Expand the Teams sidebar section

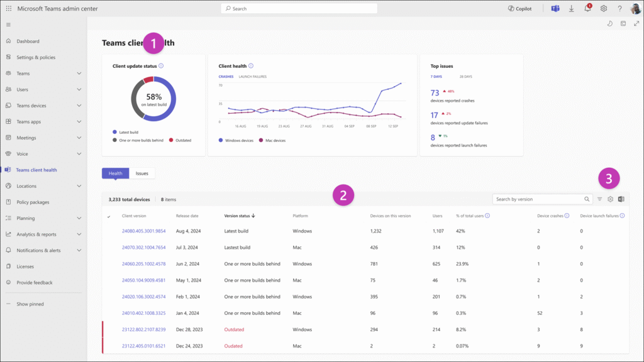tap(79, 74)
